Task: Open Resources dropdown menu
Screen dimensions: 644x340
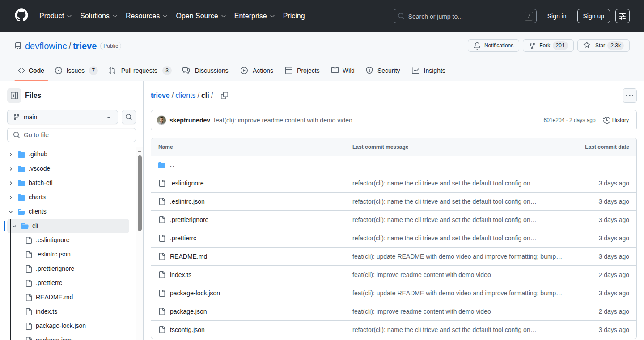Action: [x=147, y=16]
